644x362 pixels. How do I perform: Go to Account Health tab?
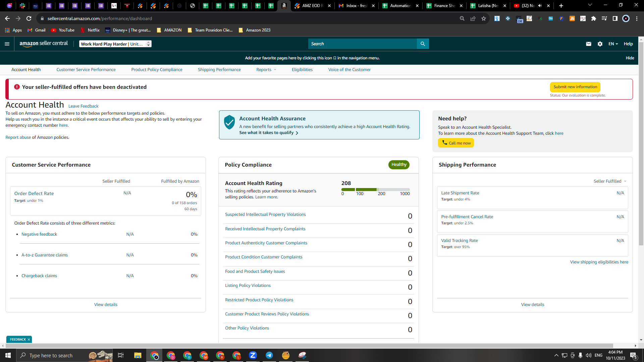click(x=26, y=70)
